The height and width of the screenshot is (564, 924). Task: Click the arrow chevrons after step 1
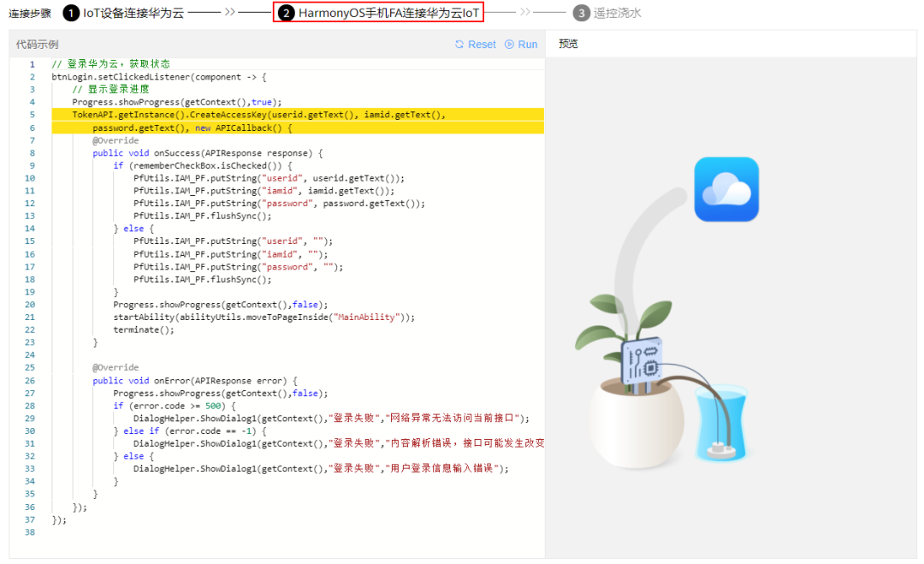click(x=230, y=13)
